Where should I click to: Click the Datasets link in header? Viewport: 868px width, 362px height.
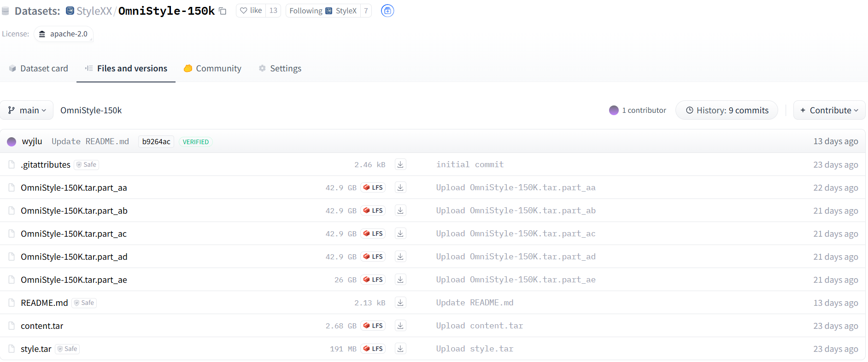[37, 11]
